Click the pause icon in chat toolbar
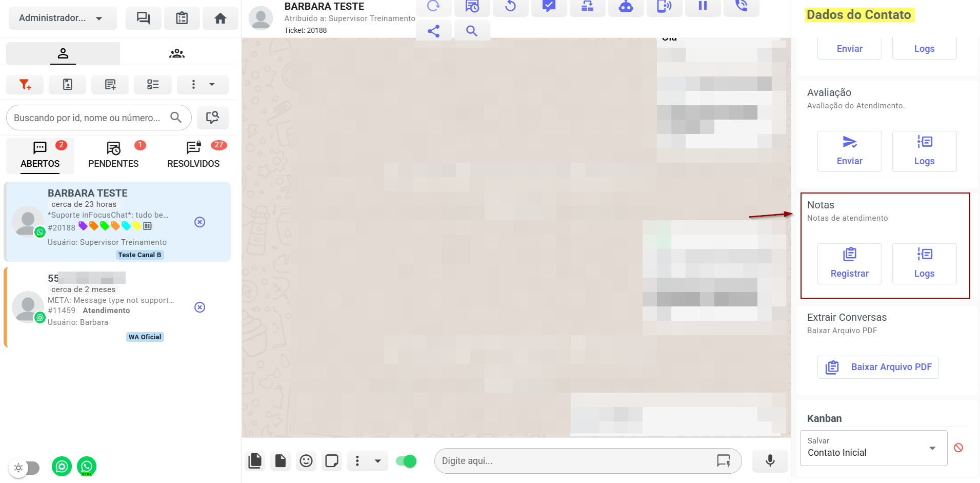This screenshot has height=483, width=980. coord(703,6)
